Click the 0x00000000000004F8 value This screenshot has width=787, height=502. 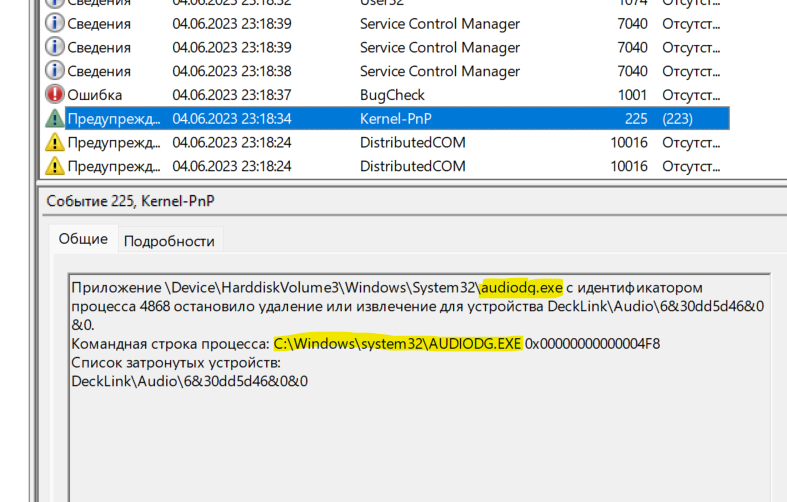[592, 344]
